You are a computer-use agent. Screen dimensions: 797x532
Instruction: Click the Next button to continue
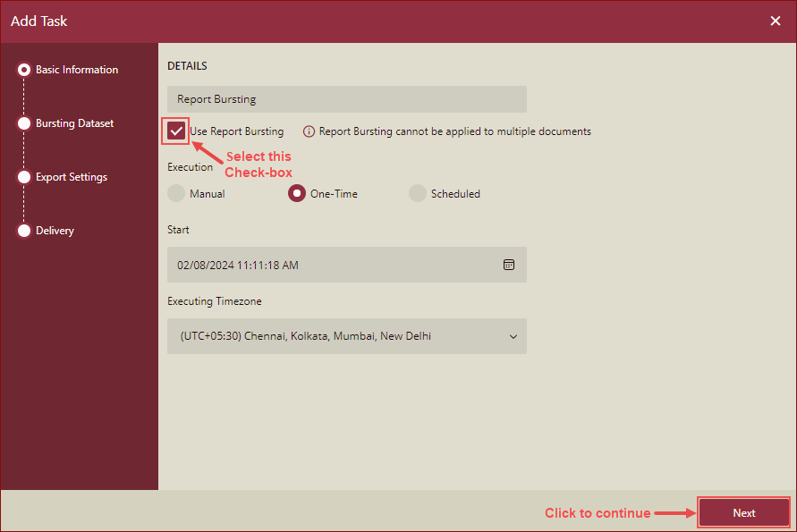[x=743, y=512]
